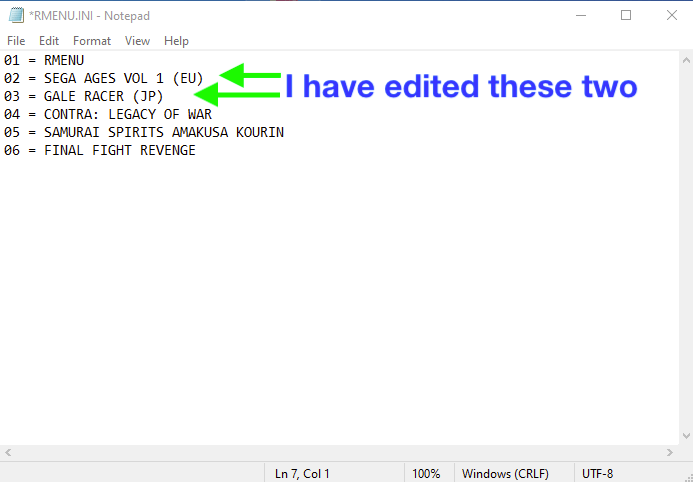Click the 100% zoom status bar entry

426,474
